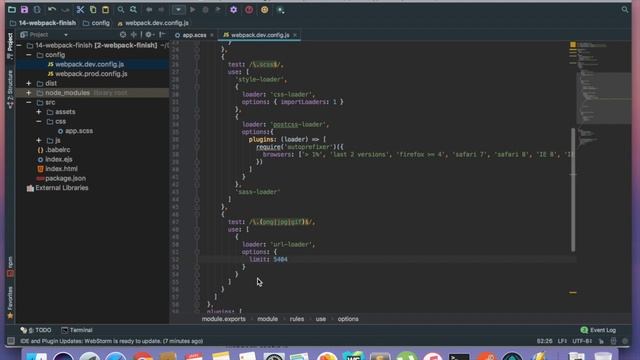Toggle the Structure tool window tab
This screenshot has height=360, width=640.
pos(10,89)
